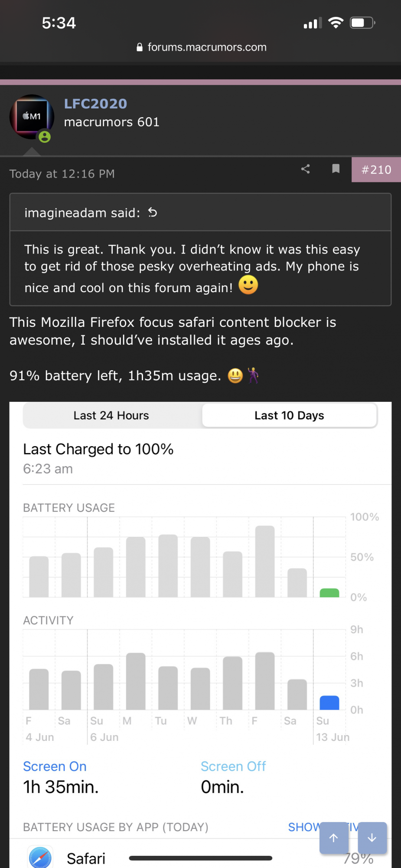Select the Last 10 Days tab
The image size is (401, 868).
pos(289,415)
